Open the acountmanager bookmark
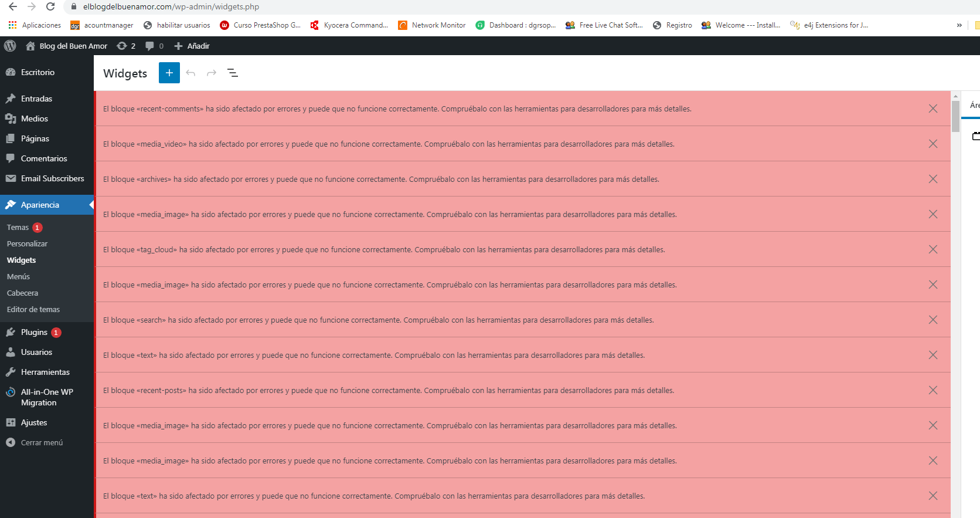 pos(102,25)
